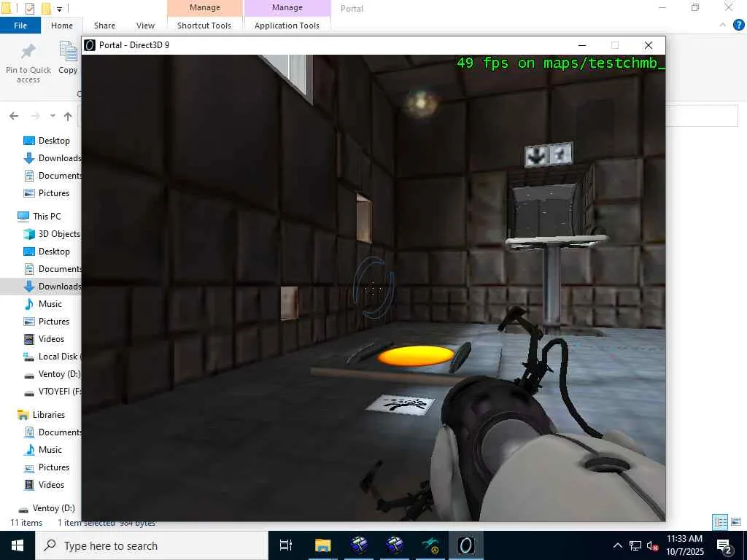Select highlighted Downloads under This PC

[52, 286]
